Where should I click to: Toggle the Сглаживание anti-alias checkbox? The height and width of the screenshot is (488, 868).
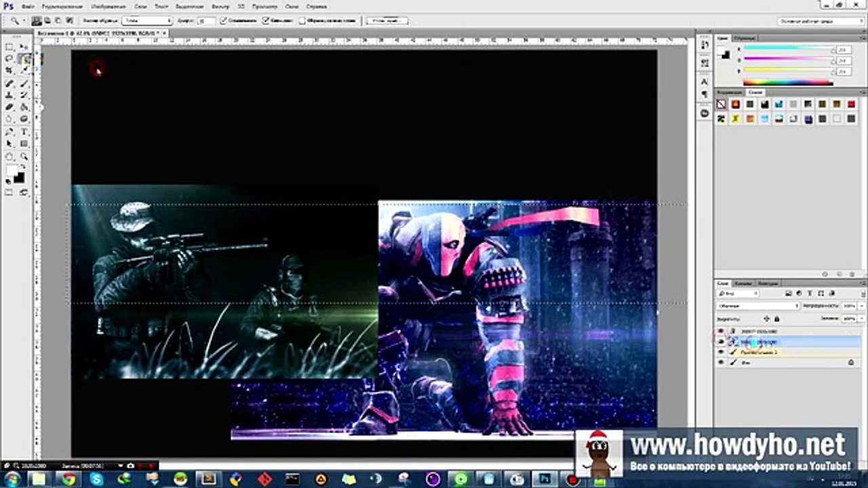point(224,21)
